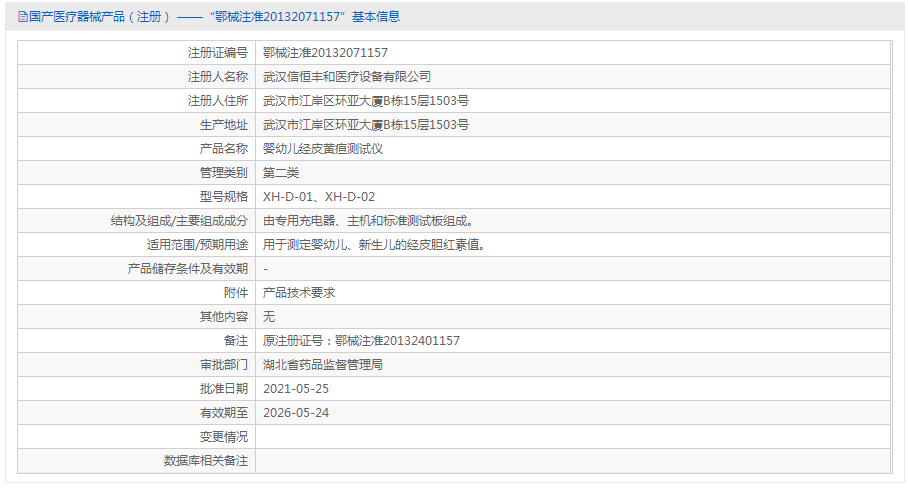Image resolution: width=908 pixels, height=496 pixels.
Task: Click the label 变更情况
Action: click(x=224, y=437)
